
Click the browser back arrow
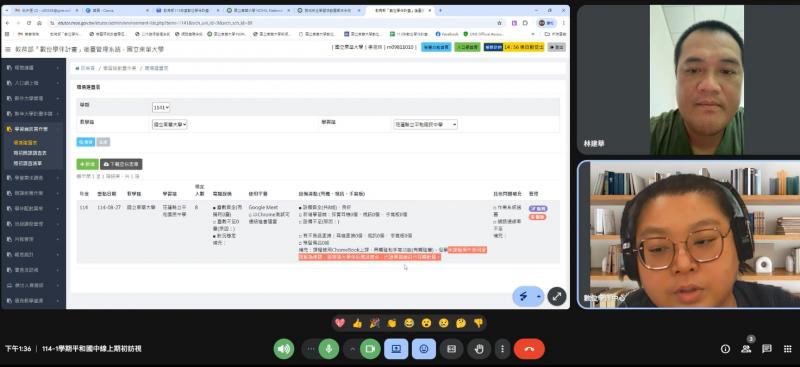[8, 23]
